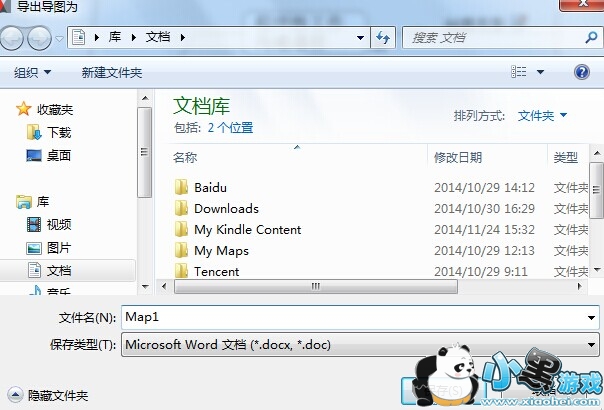Image resolution: width=604 pixels, height=410 pixels.
Task: Click the Baidu folder icon
Action: [x=181, y=187]
